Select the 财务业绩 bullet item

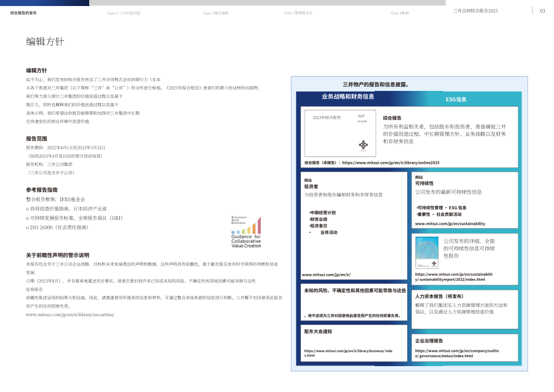pyautogui.click(x=319, y=219)
